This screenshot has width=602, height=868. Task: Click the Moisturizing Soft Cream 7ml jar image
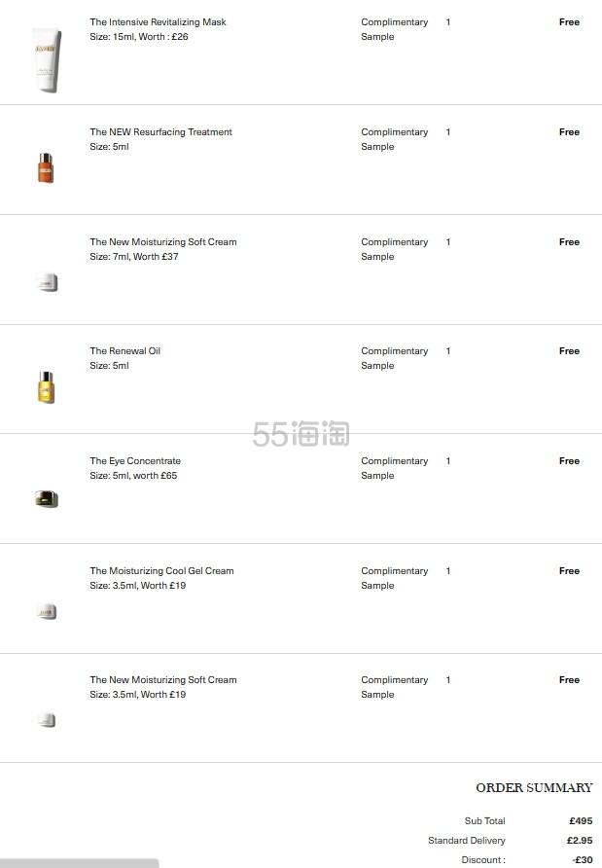(47, 282)
